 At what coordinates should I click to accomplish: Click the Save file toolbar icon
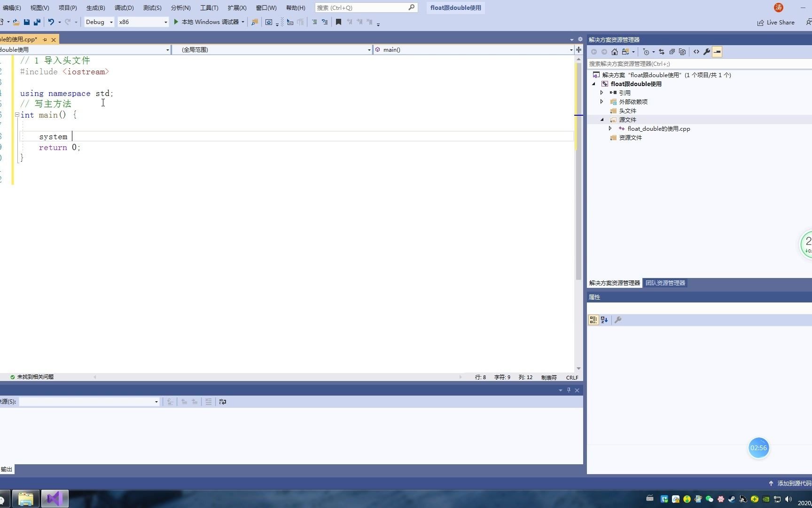(27, 22)
